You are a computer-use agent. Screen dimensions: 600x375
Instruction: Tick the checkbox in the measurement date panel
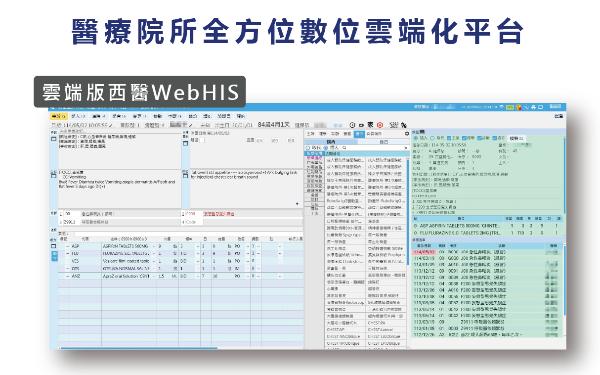point(202,140)
